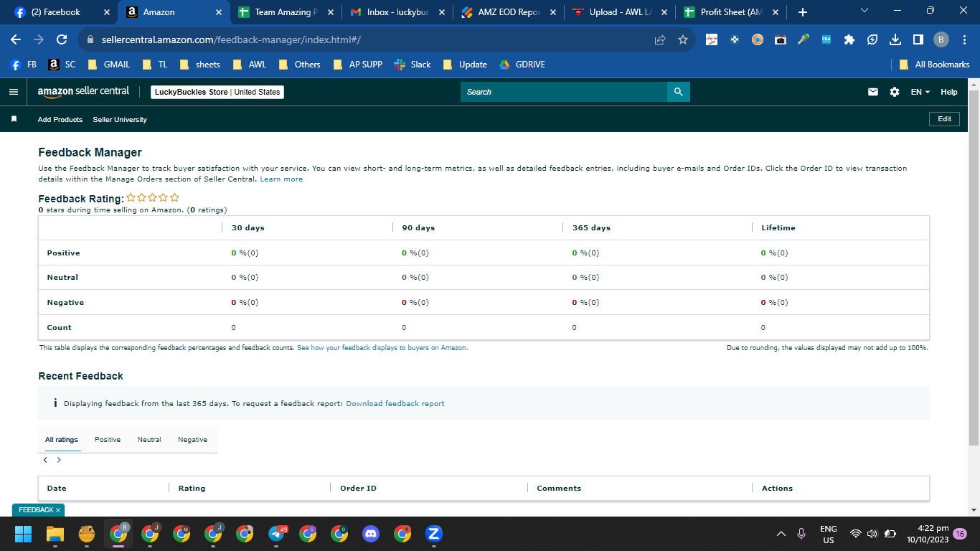Click the Windows Start button
Viewport: 980px width, 551px height.
24,534
